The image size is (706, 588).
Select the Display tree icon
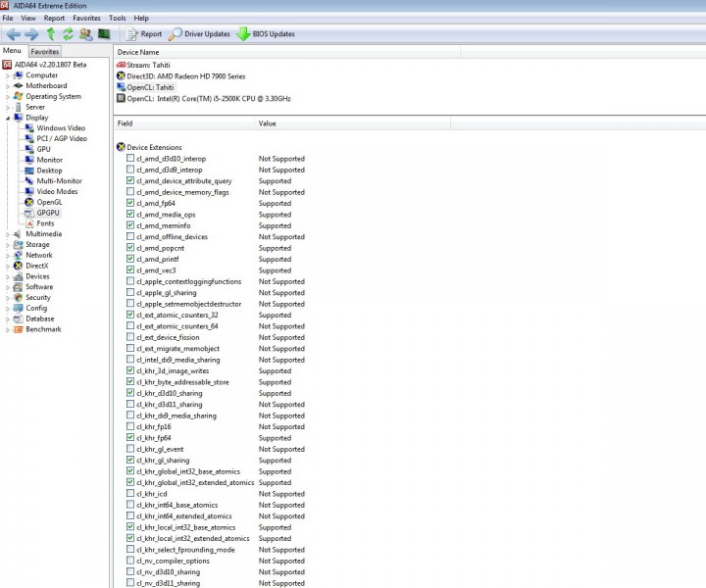coord(18,118)
